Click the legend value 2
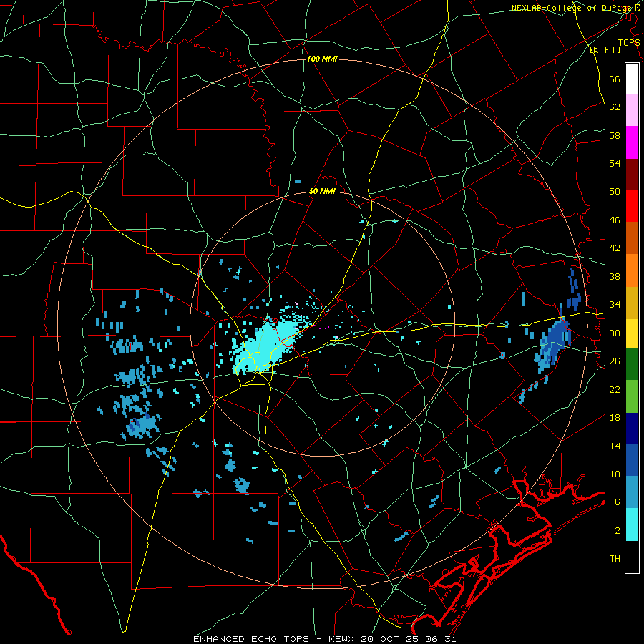The width and height of the screenshot is (644, 644). (617, 531)
